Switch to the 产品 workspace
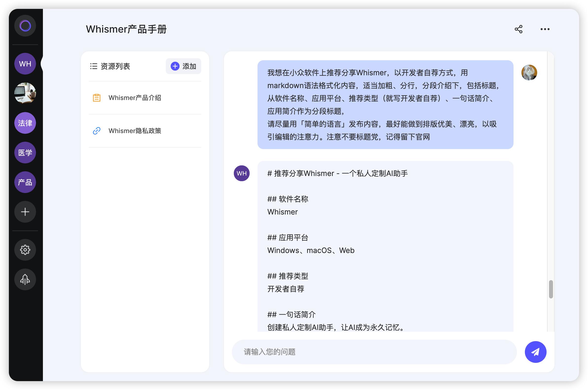 (25, 182)
